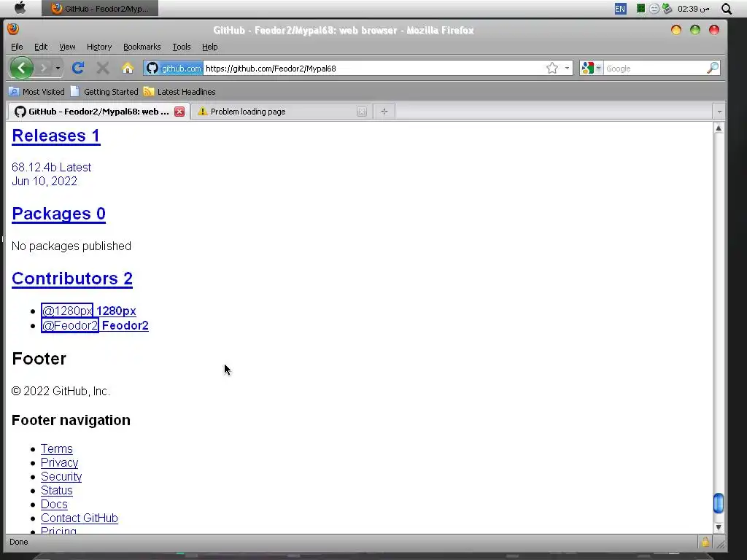Click the bold Feodor2 contributor name
This screenshot has height=560, width=747.
[125, 325]
